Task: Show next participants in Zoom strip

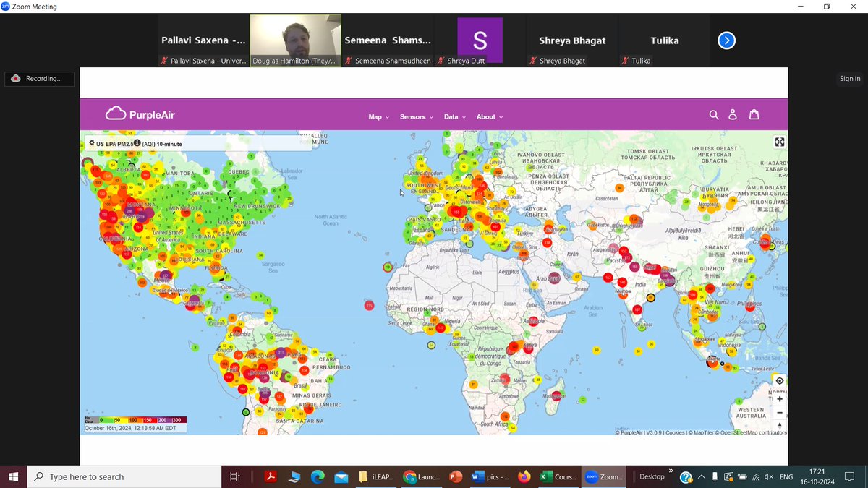Action: click(726, 40)
